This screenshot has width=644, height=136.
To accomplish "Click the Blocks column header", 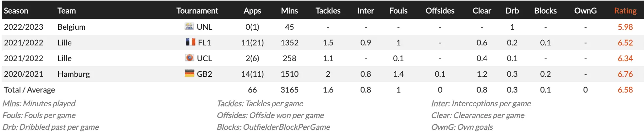I will click(x=545, y=11).
